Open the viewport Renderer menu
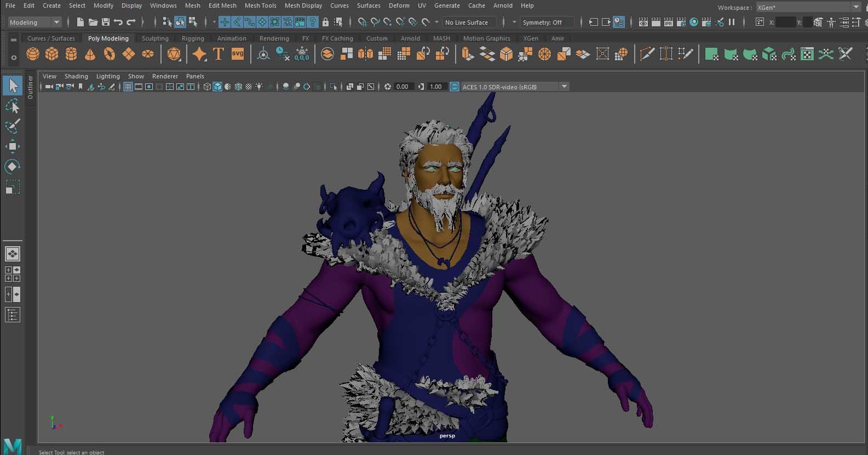 click(x=165, y=76)
